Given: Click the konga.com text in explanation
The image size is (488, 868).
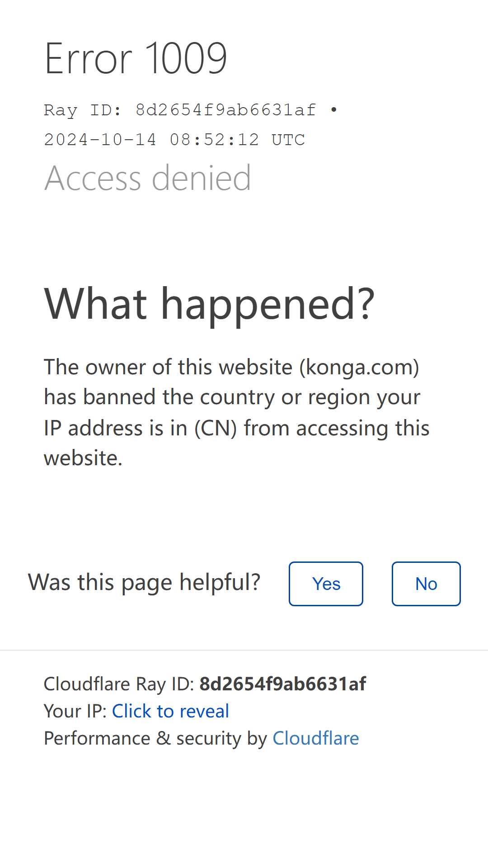Looking at the screenshot, I should click(359, 367).
